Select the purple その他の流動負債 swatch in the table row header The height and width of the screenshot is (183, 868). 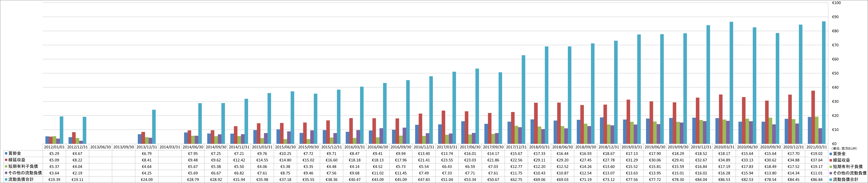6,173
